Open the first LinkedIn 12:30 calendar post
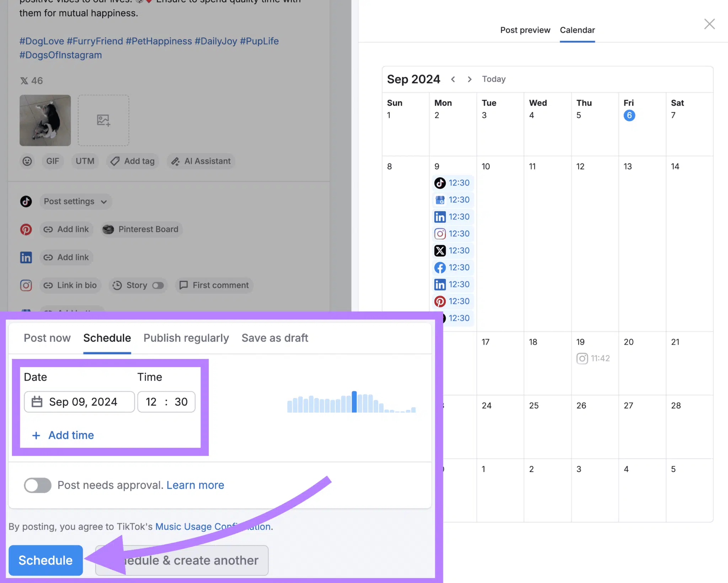This screenshot has height=583, width=728. [x=453, y=217]
